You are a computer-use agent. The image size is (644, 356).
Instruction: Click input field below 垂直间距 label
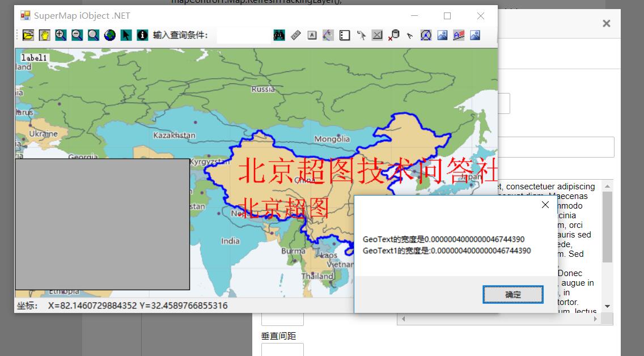tap(282, 349)
